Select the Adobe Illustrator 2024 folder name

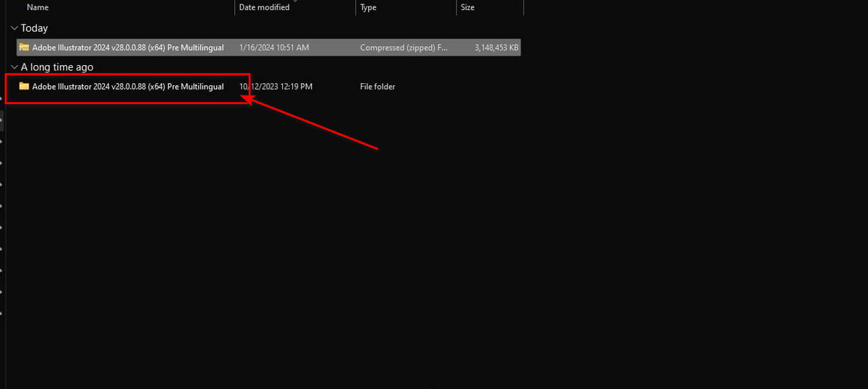tap(128, 87)
